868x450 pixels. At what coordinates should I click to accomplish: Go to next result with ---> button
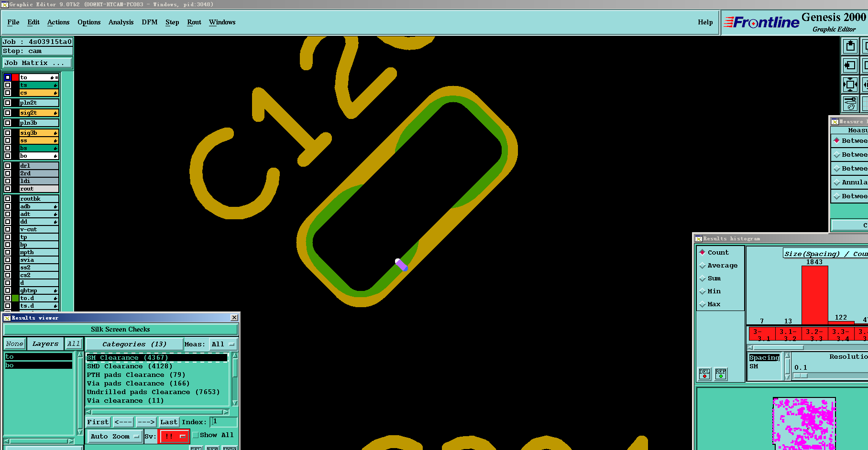pyautogui.click(x=146, y=422)
